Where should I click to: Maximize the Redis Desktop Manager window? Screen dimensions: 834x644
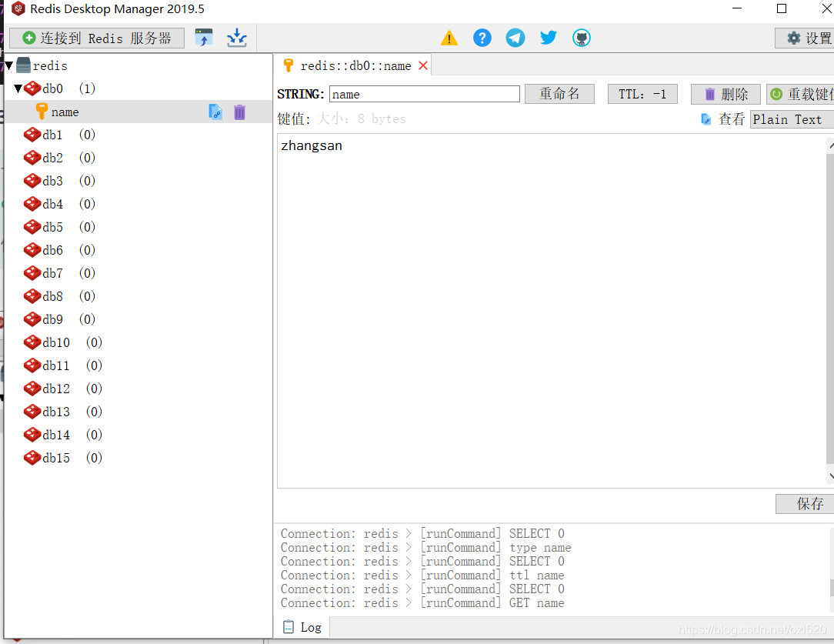[782, 8]
